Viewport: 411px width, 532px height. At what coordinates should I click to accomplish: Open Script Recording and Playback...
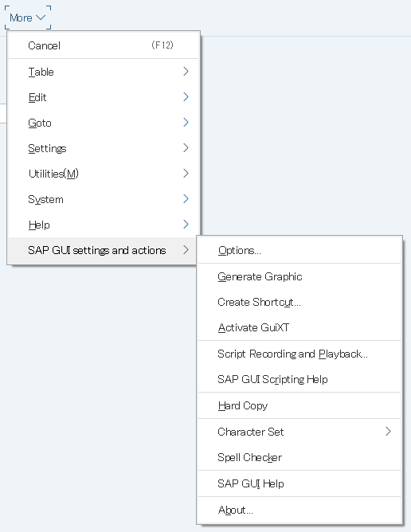click(x=299, y=354)
